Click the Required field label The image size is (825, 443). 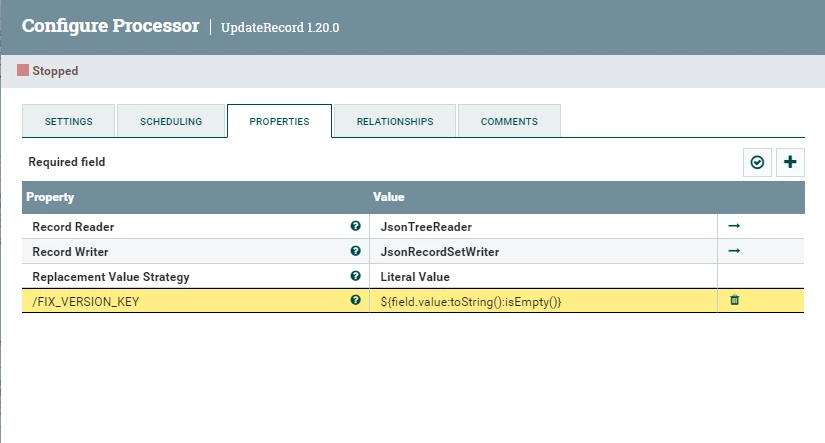coord(67,162)
